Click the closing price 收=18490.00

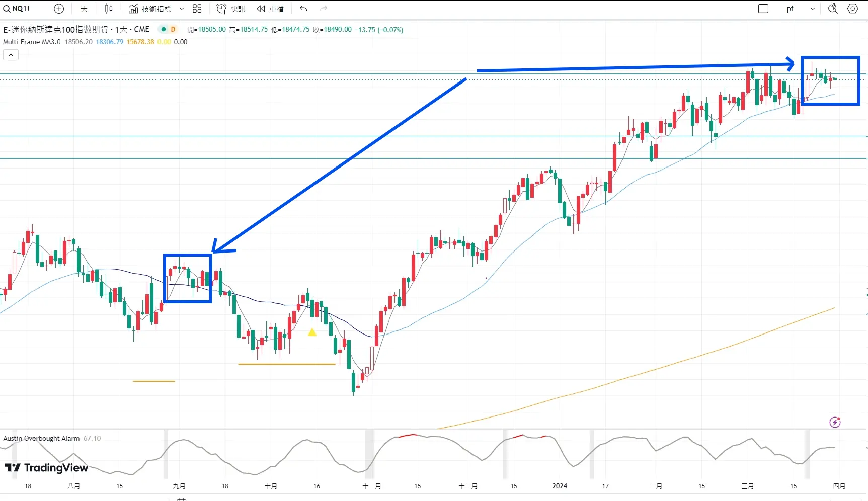[x=332, y=29]
